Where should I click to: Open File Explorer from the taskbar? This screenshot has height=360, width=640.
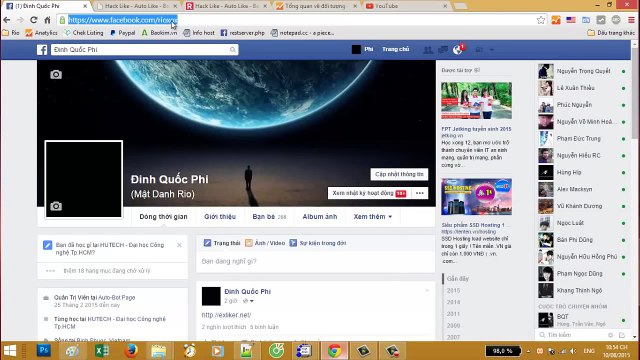pyautogui.click(x=159, y=351)
